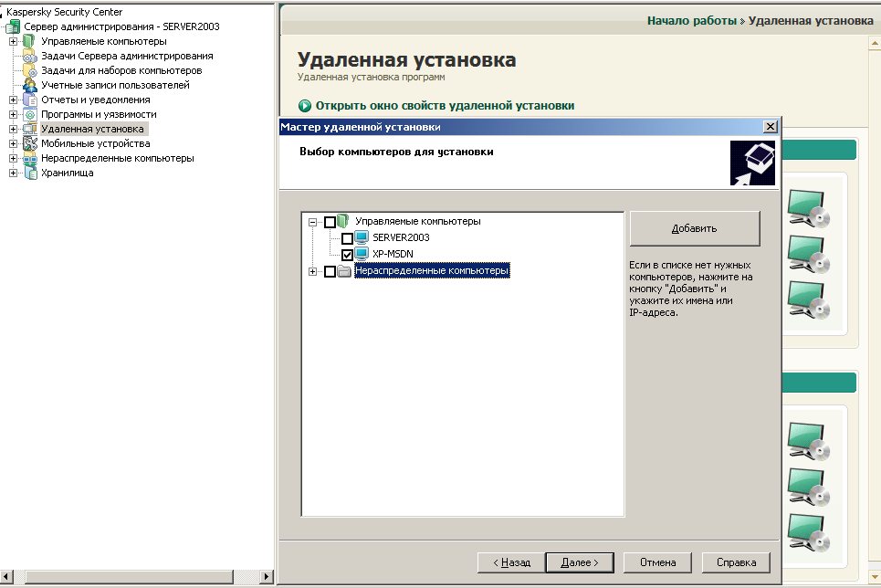Click the Управляемые компьютеры icon in left tree
This screenshot has width=881, height=588.
28,41
